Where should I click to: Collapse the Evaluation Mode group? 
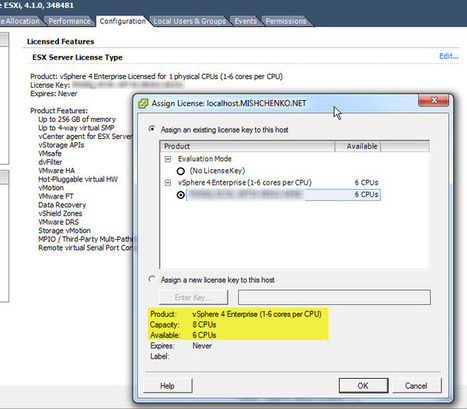coord(168,159)
